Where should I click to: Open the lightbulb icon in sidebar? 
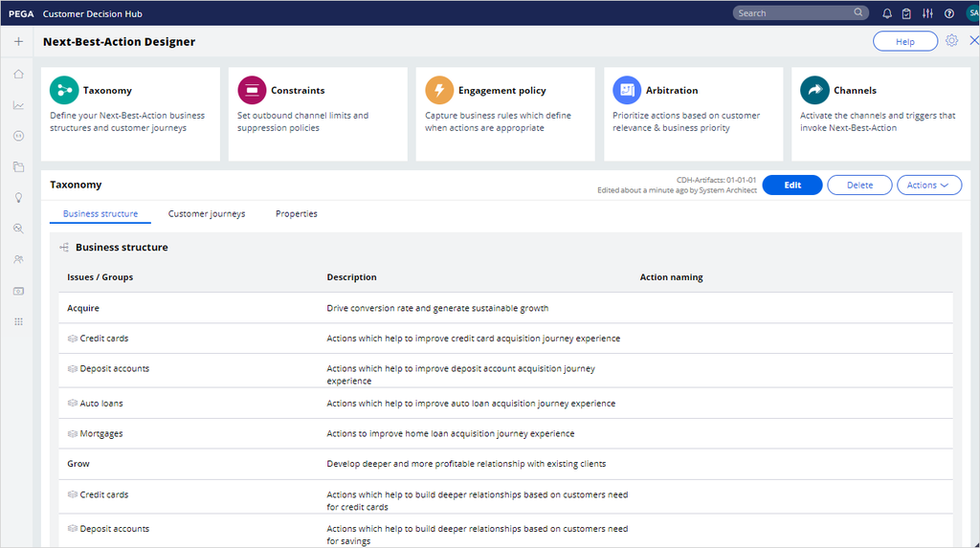pyautogui.click(x=18, y=198)
